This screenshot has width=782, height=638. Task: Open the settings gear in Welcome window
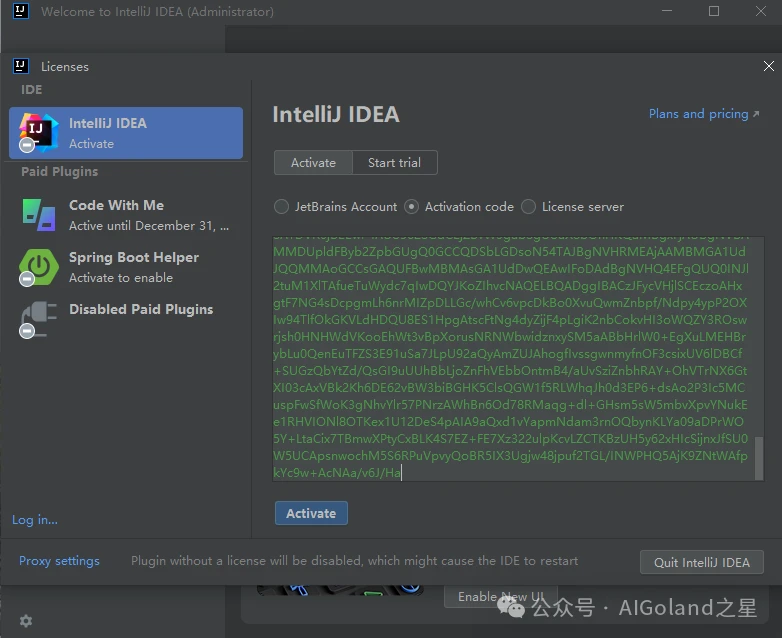(x=26, y=621)
